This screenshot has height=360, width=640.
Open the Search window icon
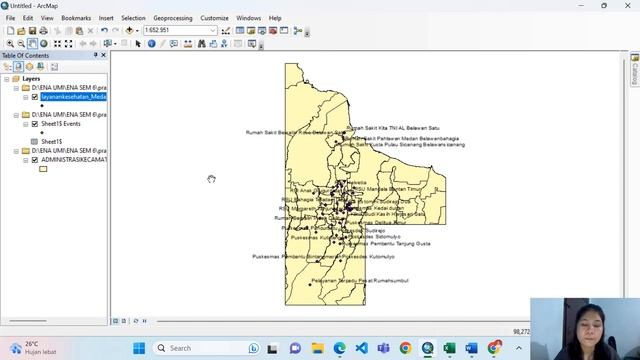[262, 31]
